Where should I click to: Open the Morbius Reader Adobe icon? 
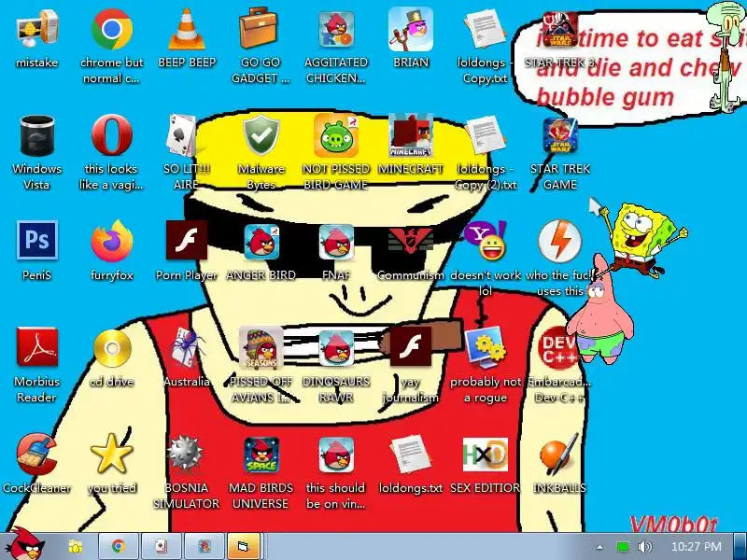coord(37,346)
